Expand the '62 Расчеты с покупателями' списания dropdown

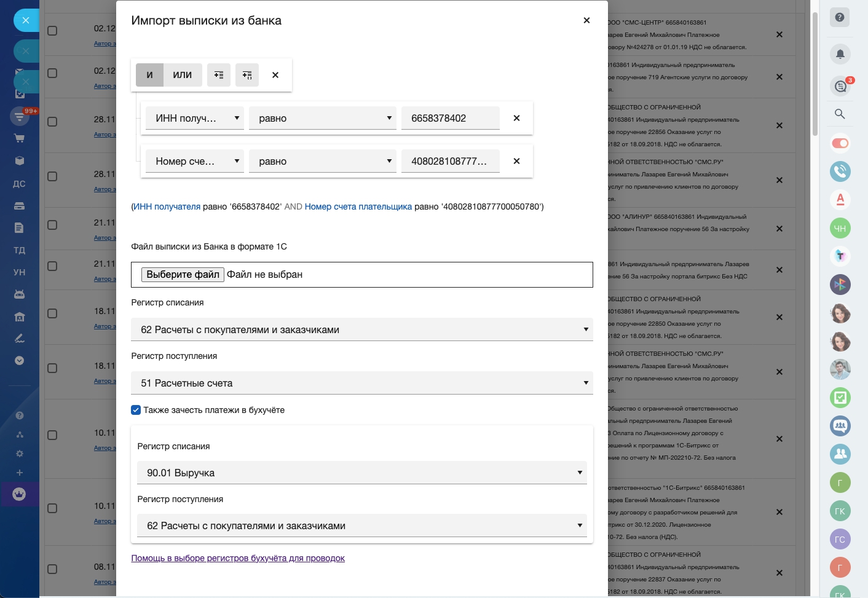coord(361,329)
